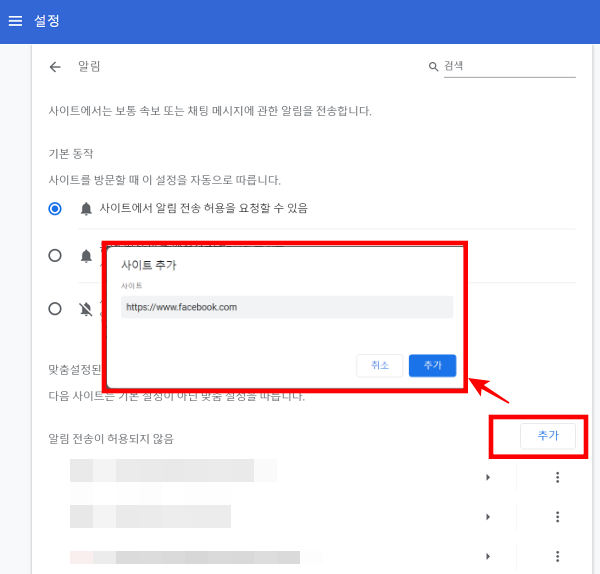Click the 알림 전송이 허용되지 않음 label
The height and width of the screenshot is (574, 600).
111,439
